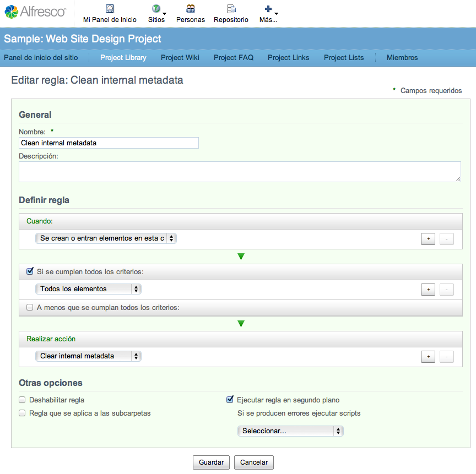This screenshot has height=474, width=476.
Task: Go to the Miembros tab
Action: [x=402, y=58]
